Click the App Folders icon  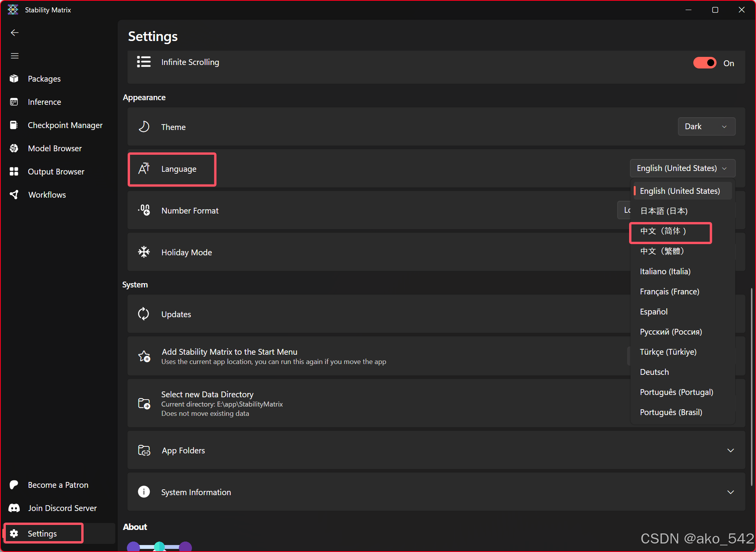(x=144, y=450)
